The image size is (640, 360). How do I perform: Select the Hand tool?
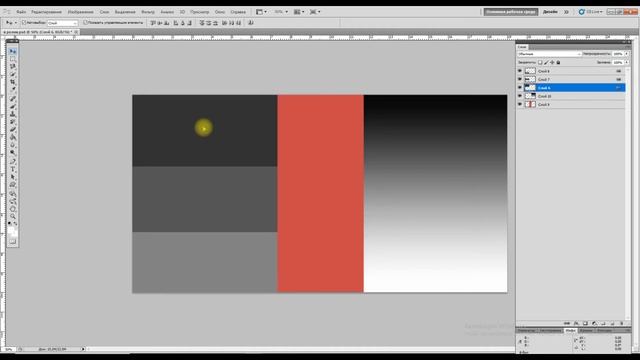[13, 209]
